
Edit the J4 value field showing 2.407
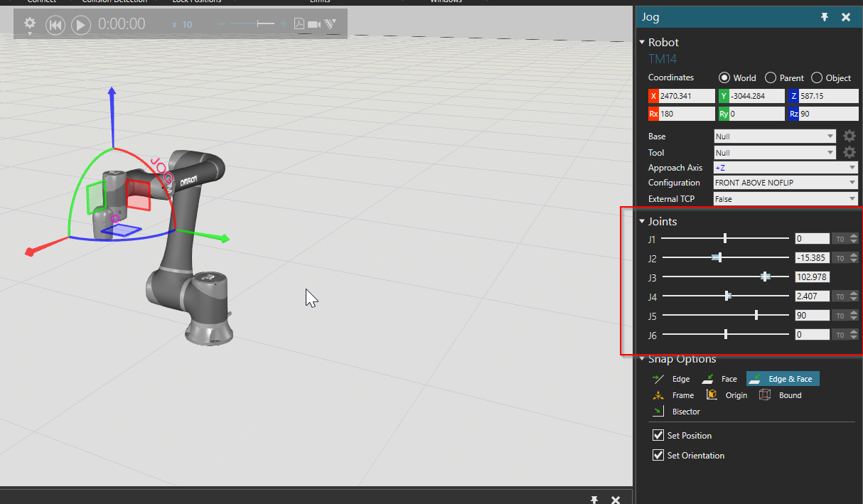point(812,296)
